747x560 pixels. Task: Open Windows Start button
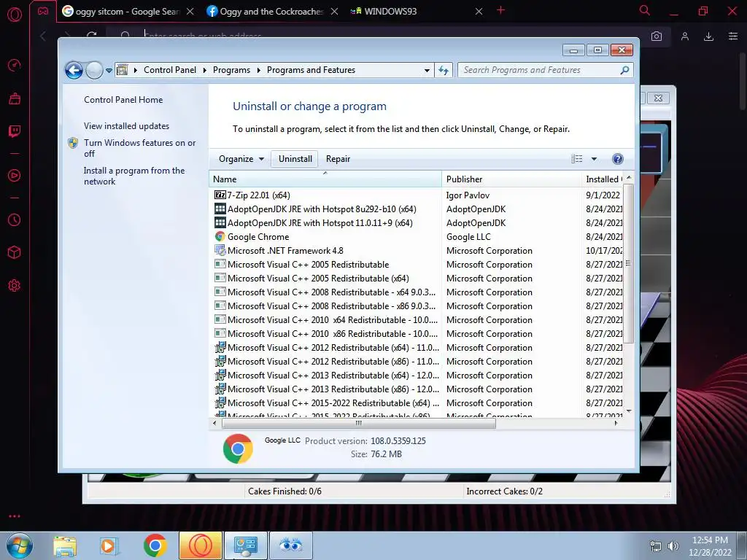pyautogui.click(x=20, y=545)
